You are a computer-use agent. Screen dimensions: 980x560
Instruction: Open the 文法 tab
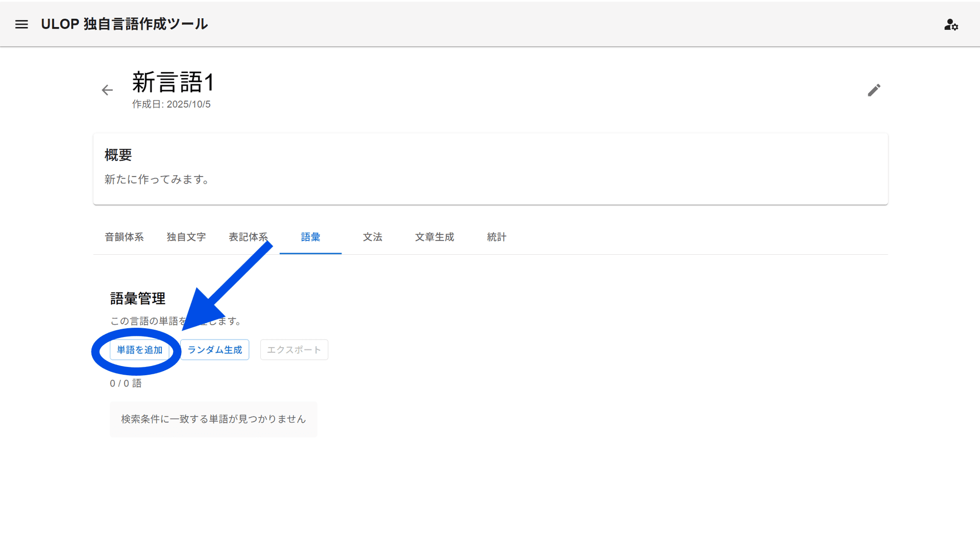pos(373,237)
